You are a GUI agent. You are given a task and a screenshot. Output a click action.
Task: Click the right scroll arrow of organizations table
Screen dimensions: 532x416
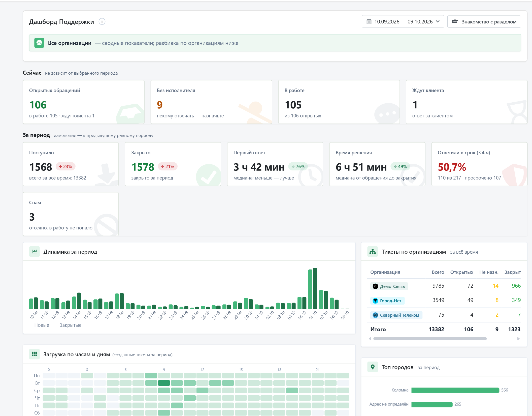(x=518, y=339)
